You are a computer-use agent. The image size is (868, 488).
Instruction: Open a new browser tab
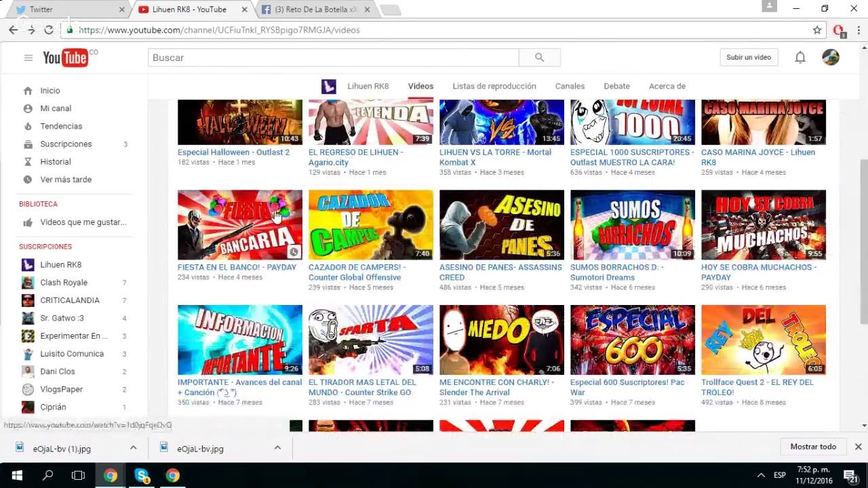point(391,9)
